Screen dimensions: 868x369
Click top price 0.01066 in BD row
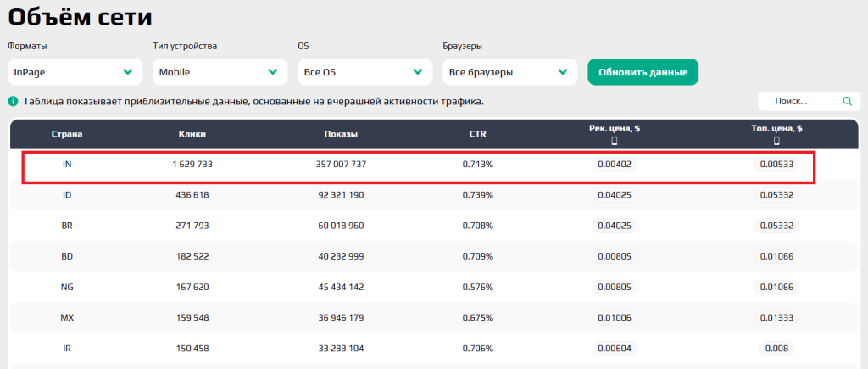click(776, 256)
